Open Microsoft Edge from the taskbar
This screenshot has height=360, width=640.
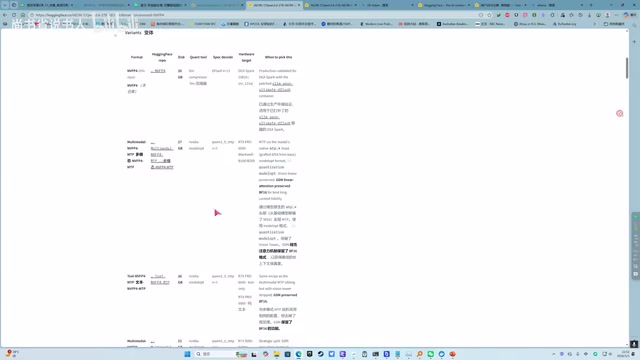point(298,354)
